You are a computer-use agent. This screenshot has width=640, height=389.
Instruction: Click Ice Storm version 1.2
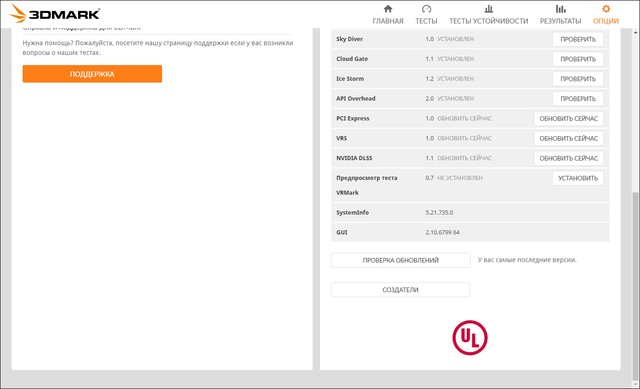429,78
